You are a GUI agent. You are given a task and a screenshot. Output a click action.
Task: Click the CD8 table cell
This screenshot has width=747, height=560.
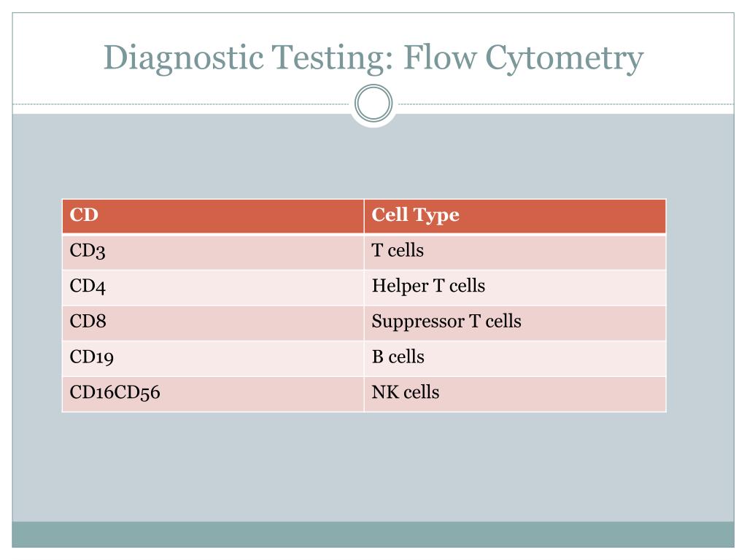click(x=213, y=323)
